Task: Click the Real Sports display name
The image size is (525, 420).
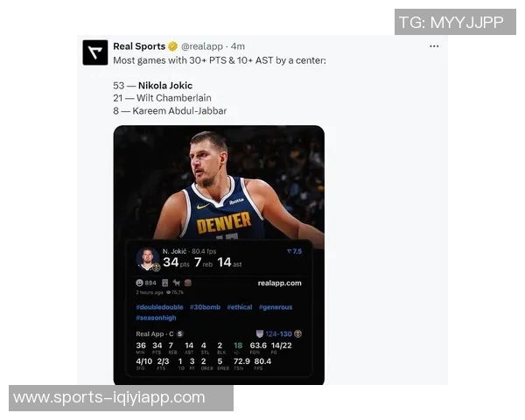Action: pos(139,46)
